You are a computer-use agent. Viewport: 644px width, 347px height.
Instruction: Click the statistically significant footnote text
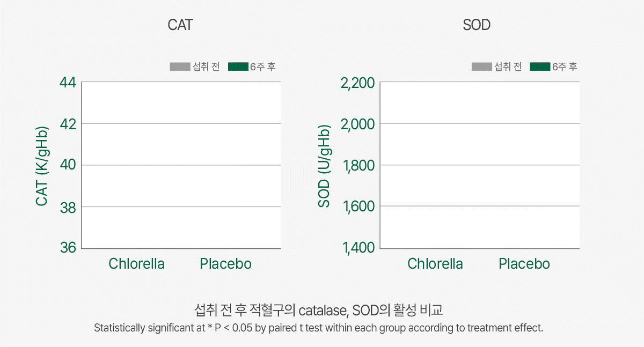(319, 328)
